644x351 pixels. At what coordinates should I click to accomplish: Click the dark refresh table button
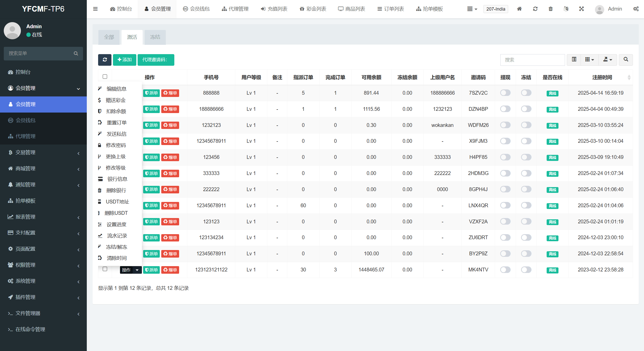[105, 60]
